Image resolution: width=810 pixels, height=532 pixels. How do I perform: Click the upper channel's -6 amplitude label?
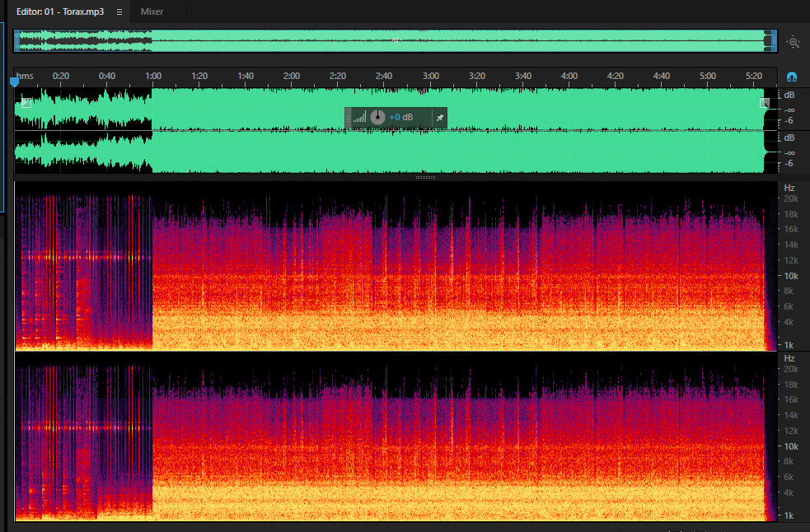point(789,121)
